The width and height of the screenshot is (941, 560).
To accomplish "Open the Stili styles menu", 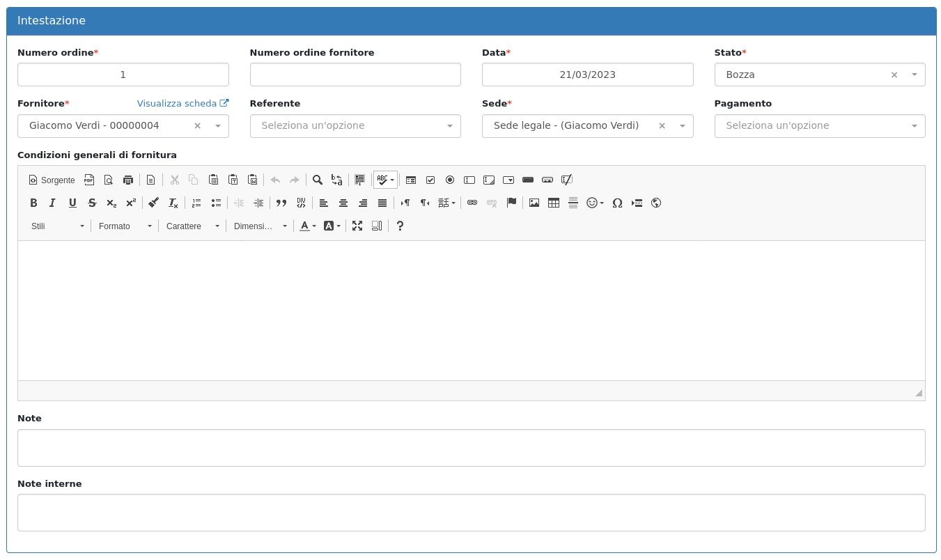I will [x=57, y=226].
